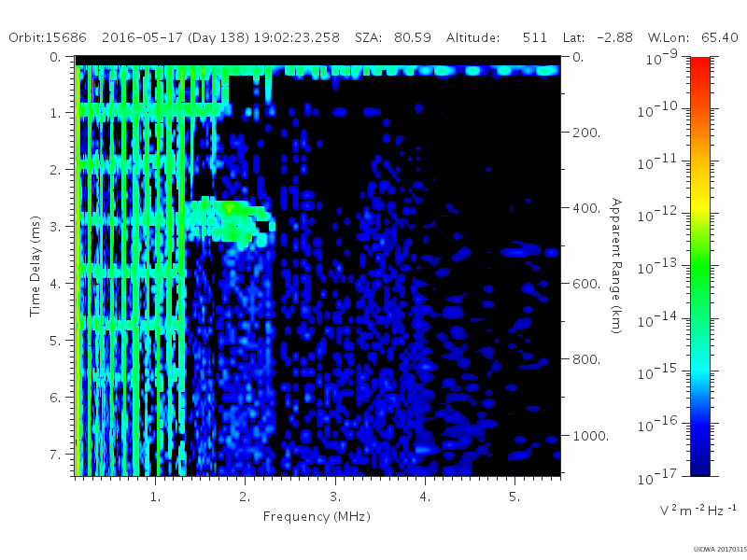Click the 10^-12 colorbar label

[x=657, y=215]
